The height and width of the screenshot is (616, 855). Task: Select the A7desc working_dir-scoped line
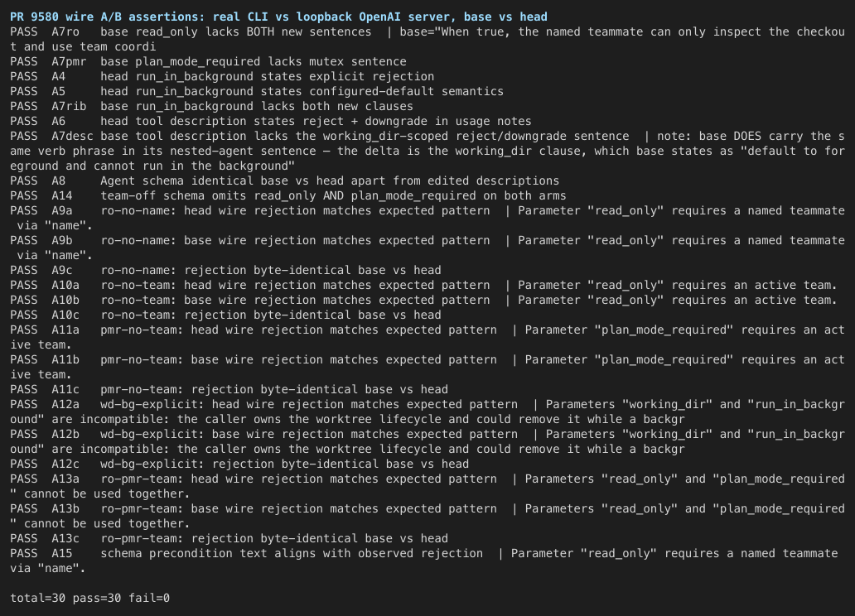click(x=427, y=151)
